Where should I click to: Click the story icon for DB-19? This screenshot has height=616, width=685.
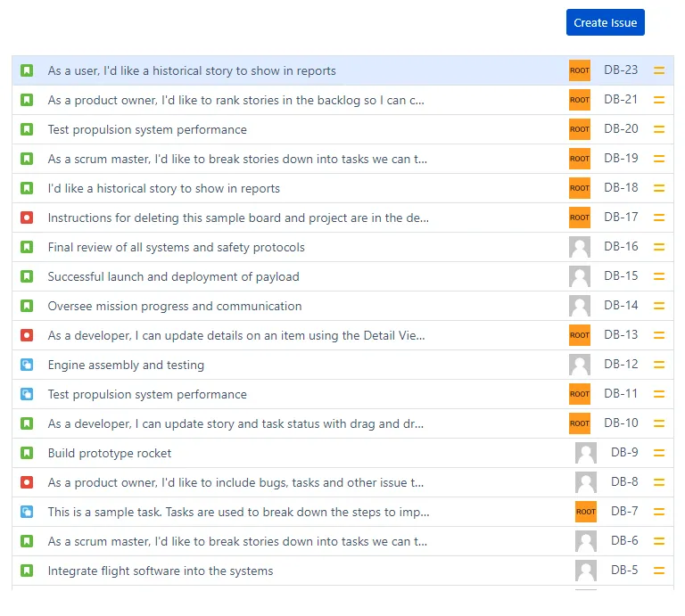click(27, 159)
